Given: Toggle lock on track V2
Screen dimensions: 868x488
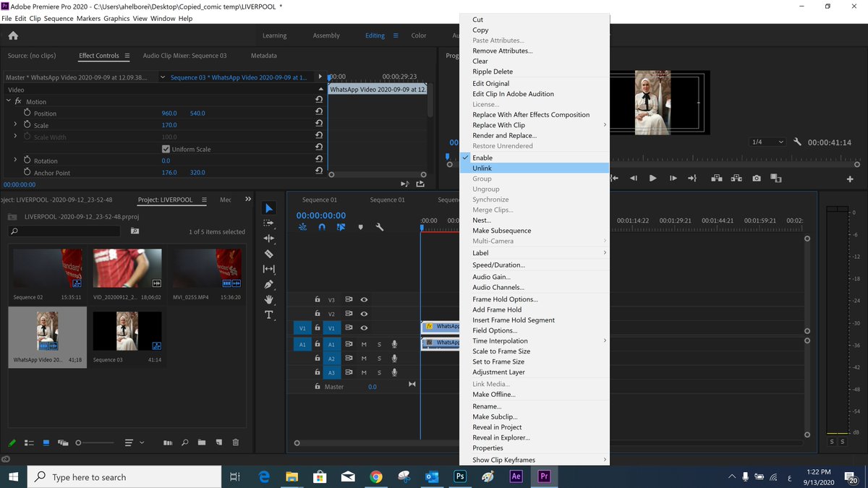Looking at the screenshot, I should tap(317, 314).
